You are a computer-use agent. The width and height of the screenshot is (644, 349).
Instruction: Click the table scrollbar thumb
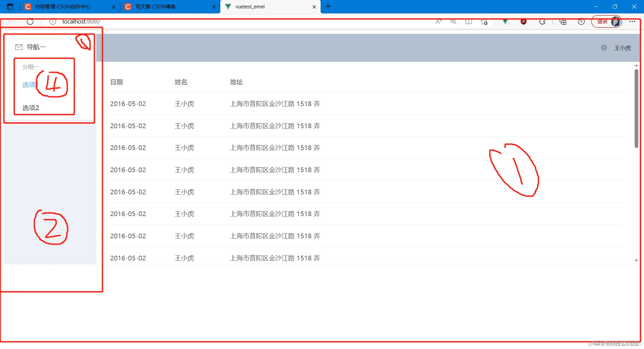pyautogui.click(x=636, y=108)
